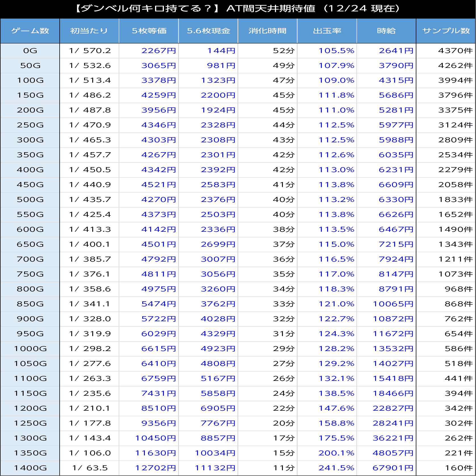Click the value 11132円
This screenshot has width=476, height=476.
pos(215,468)
